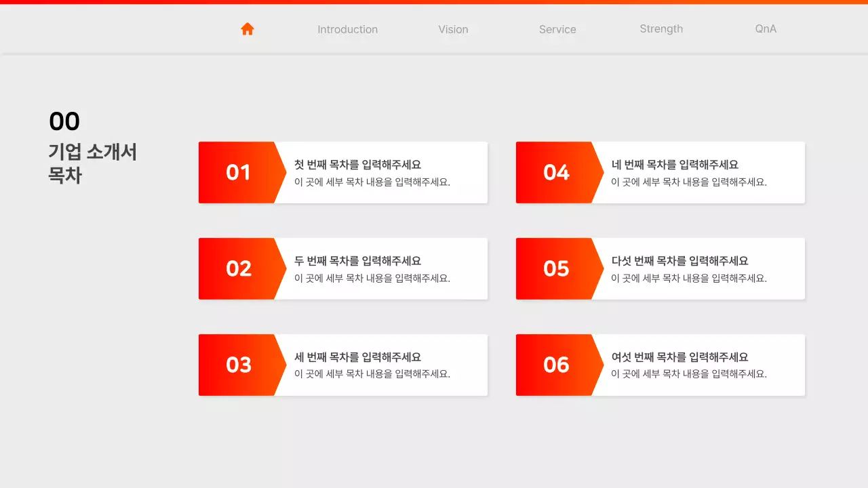
Task: Click the orange gradient bar at top
Action: 434,1
